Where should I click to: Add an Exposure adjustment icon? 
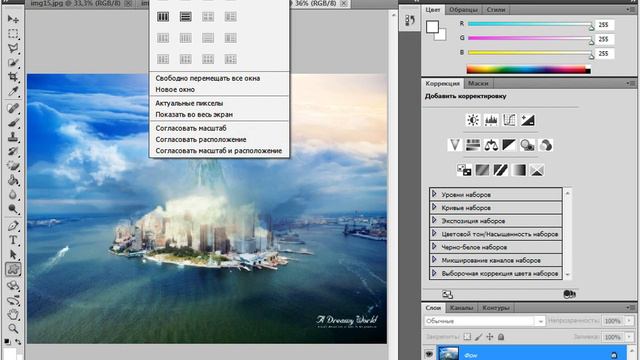(x=527, y=120)
